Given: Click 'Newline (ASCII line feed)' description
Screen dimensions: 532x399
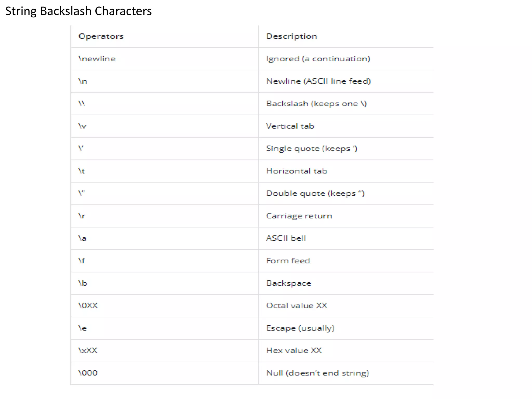Looking at the screenshot, I should 318,81.
